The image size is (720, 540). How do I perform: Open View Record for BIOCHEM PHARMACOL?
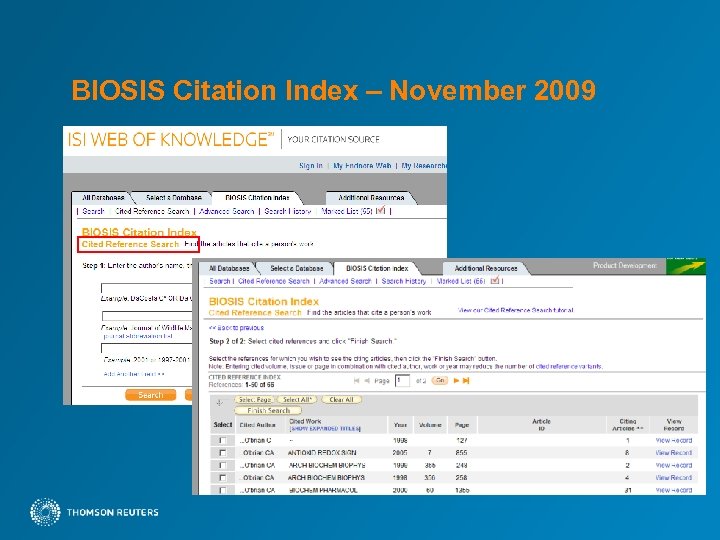674,490
